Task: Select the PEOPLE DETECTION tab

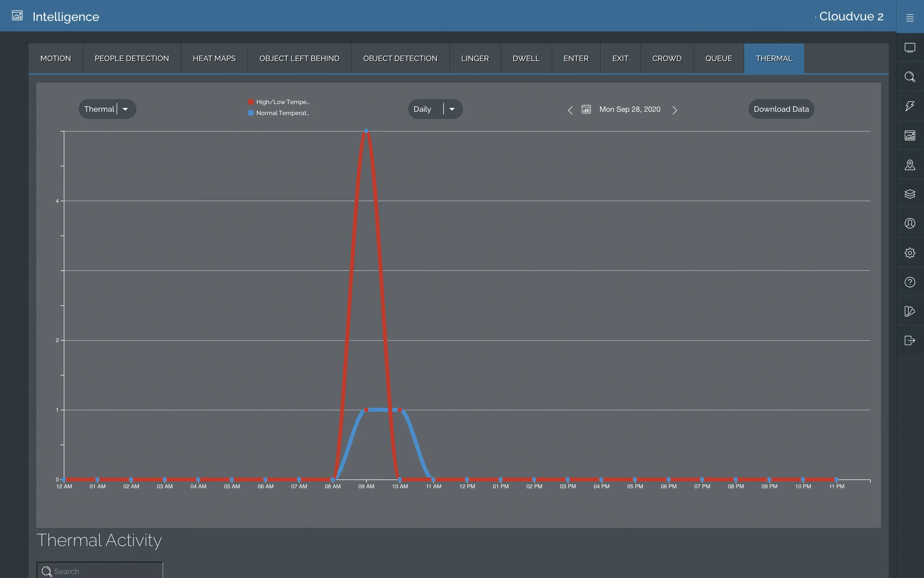Action: click(x=132, y=58)
